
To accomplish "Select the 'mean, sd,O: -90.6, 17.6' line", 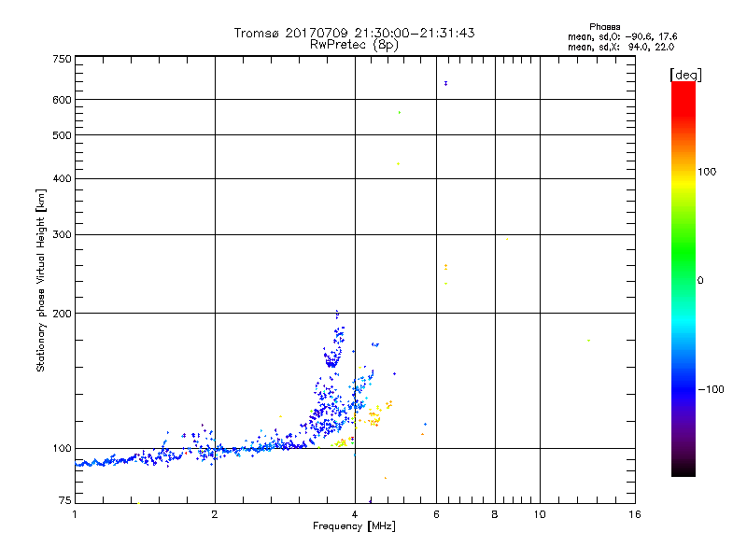I will 622,36.
